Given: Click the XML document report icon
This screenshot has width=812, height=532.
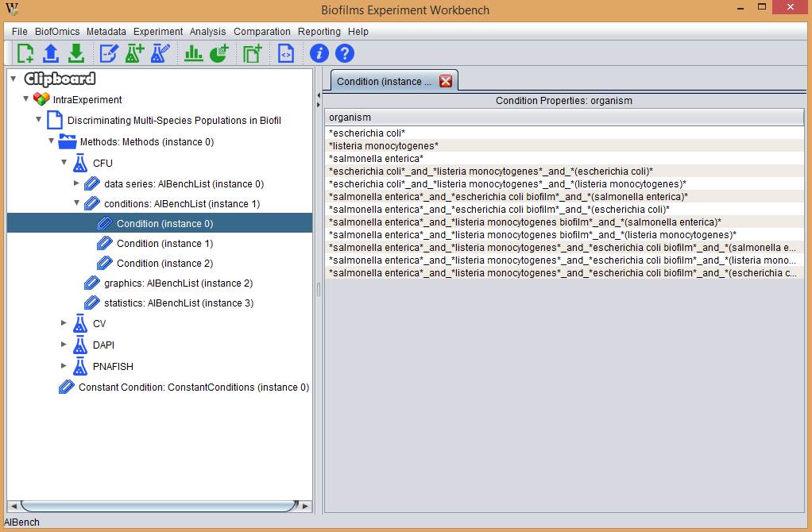Looking at the screenshot, I should (286, 53).
